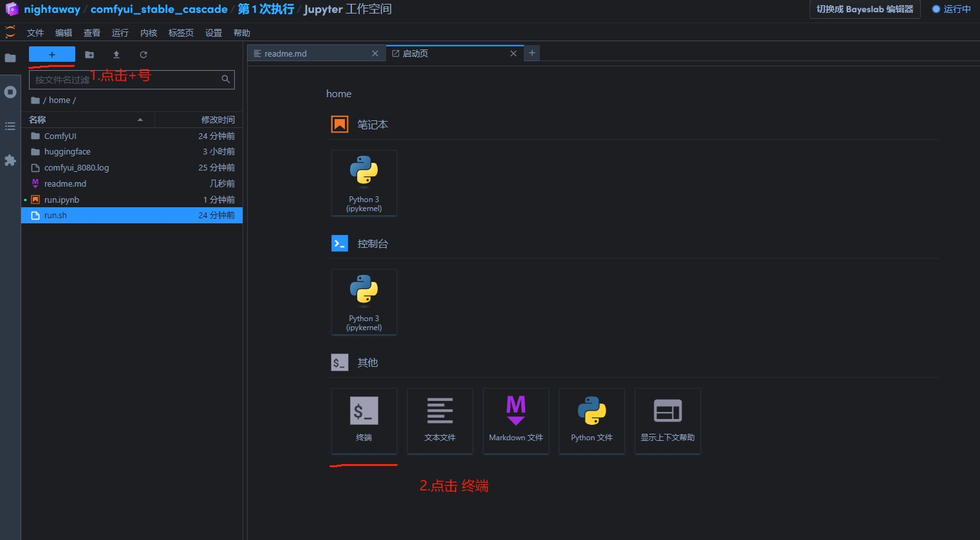
Task: Refresh the file list with the reload icon
Action: [143, 55]
